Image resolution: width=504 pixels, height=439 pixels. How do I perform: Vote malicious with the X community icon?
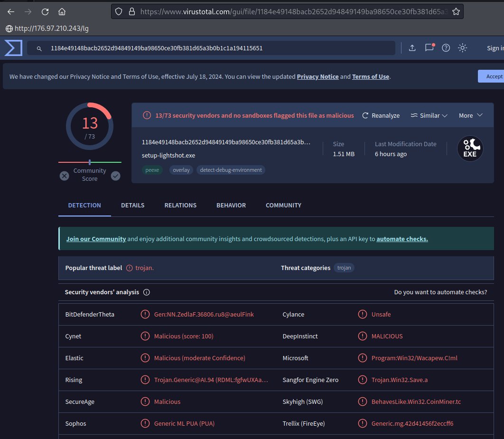click(x=64, y=176)
